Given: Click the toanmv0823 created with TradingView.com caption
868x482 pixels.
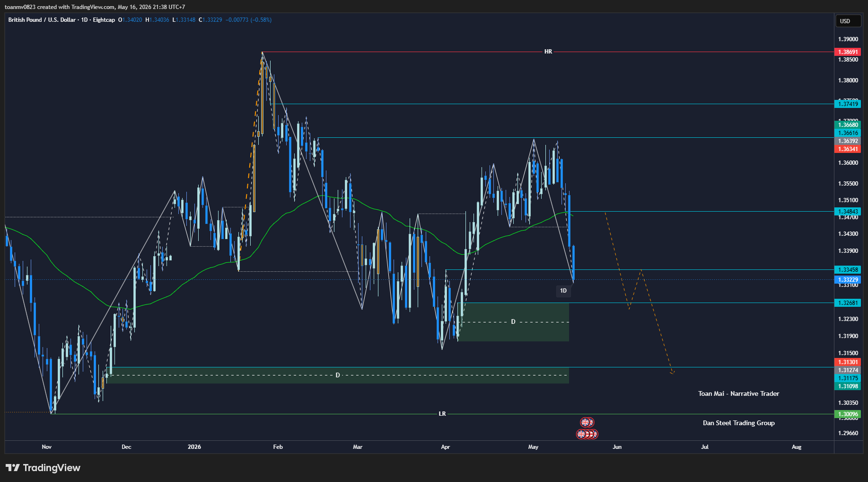Looking at the screenshot, I should point(95,7).
